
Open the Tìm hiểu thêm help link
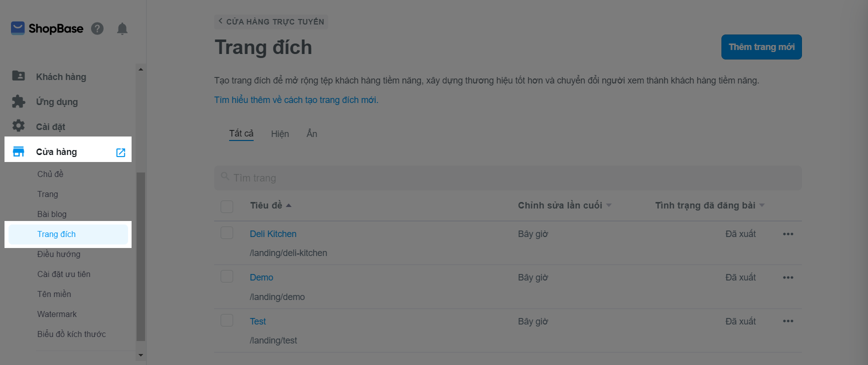coord(296,100)
